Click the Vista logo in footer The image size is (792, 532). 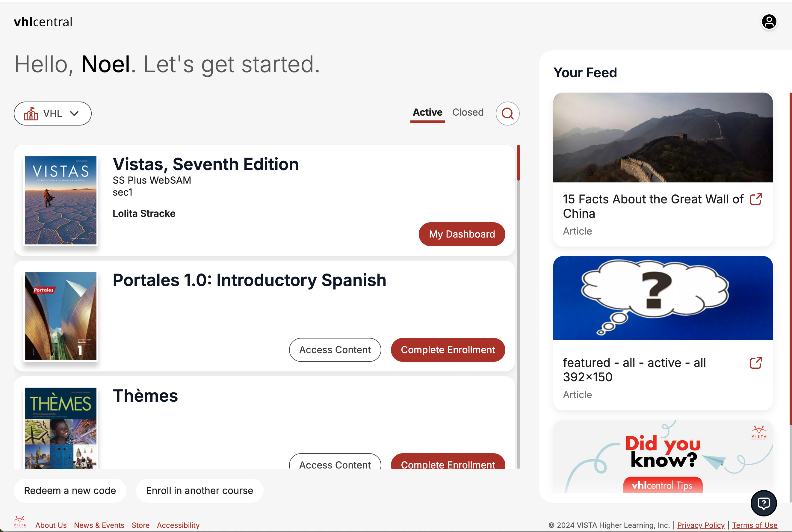pyautogui.click(x=20, y=522)
